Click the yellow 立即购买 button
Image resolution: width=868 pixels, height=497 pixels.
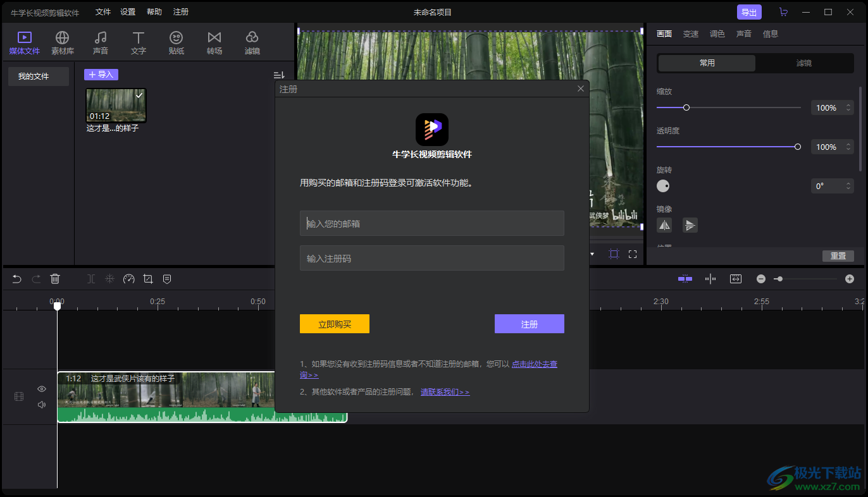pyautogui.click(x=334, y=324)
